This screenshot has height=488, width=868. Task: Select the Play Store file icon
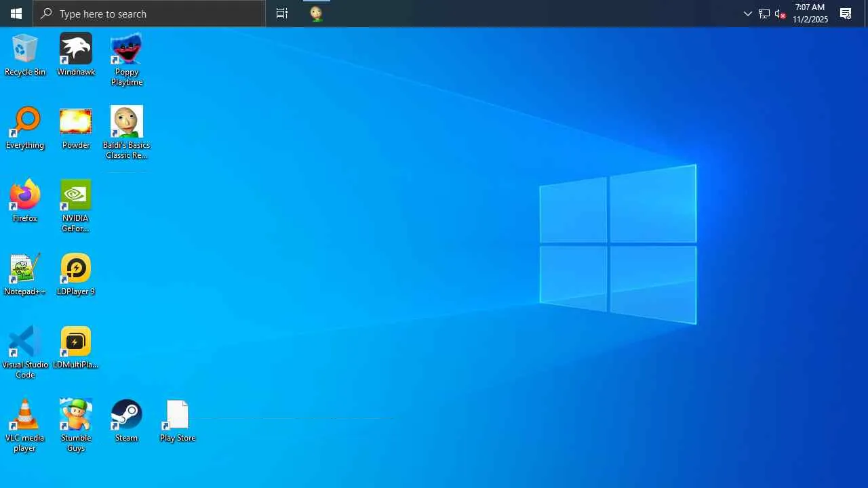(178, 421)
